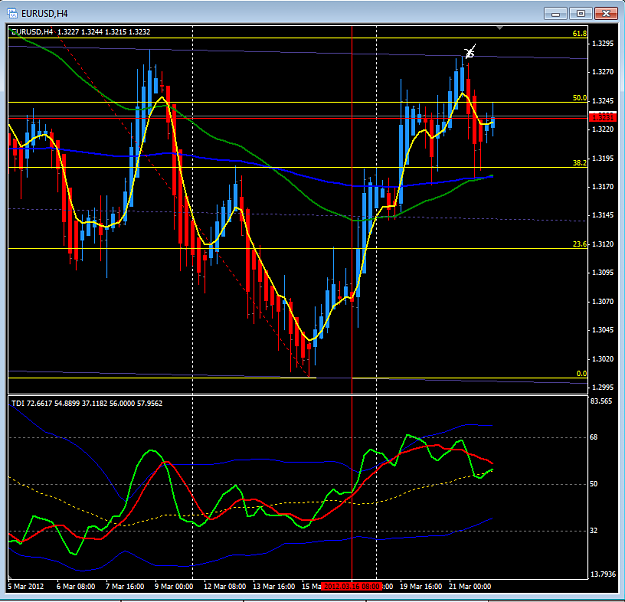Click the EURUSD,H4 OHLC header text
The width and height of the screenshot is (625, 602).
click(81, 32)
